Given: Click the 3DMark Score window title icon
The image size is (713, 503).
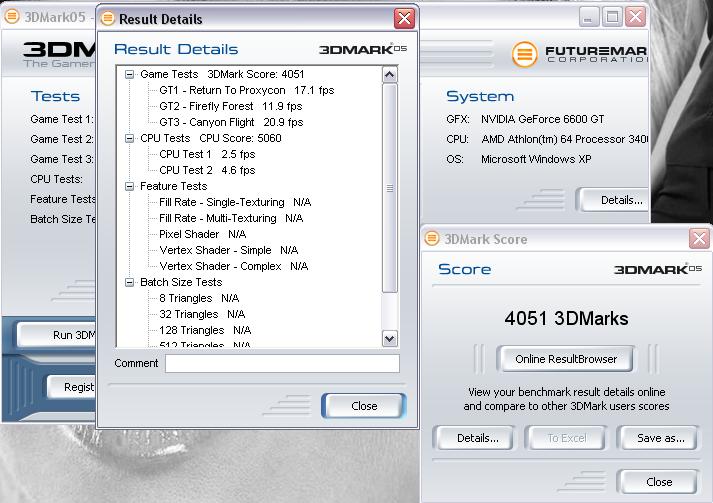Looking at the screenshot, I should [x=432, y=238].
